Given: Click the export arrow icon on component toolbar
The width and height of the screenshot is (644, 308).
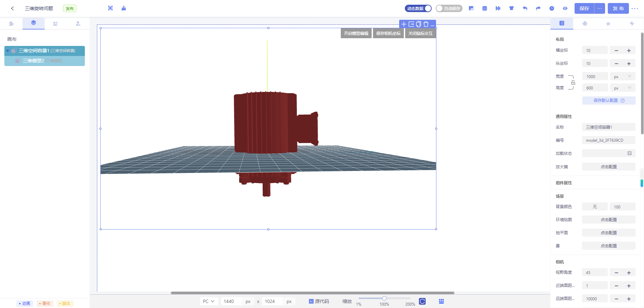Looking at the screenshot, I should click(x=411, y=24).
